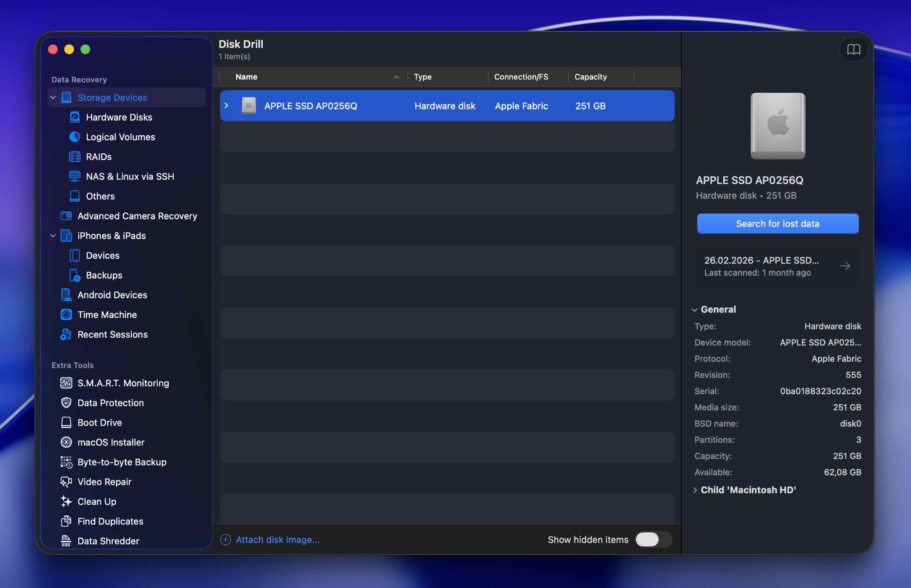Image resolution: width=911 pixels, height=588 pixels.
Task: Click the Attach disk image link
Action: [x=278, y=539]
